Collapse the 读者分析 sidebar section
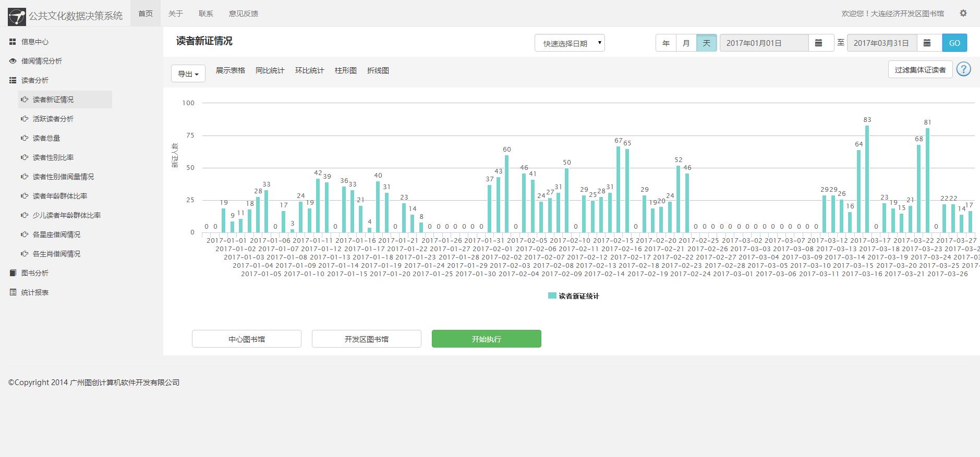Image resolution: width=980 pixels, height=457 pixels. click(x=35, y=80)
